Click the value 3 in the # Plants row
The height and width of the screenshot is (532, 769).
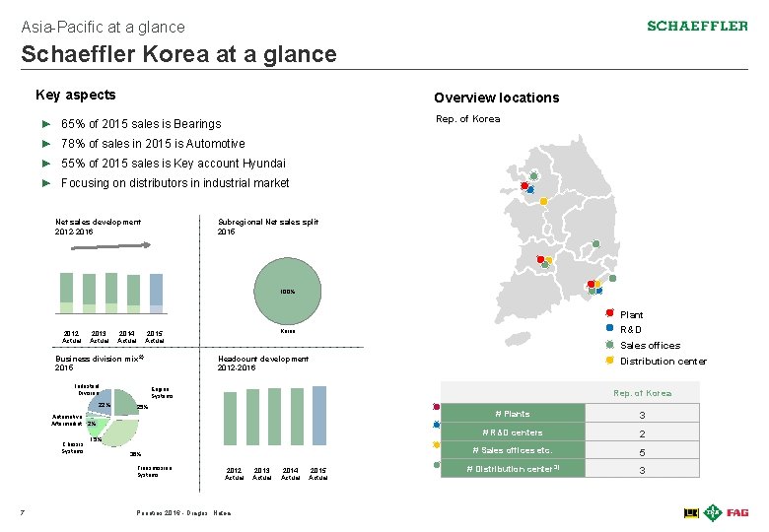click(642, 416)
